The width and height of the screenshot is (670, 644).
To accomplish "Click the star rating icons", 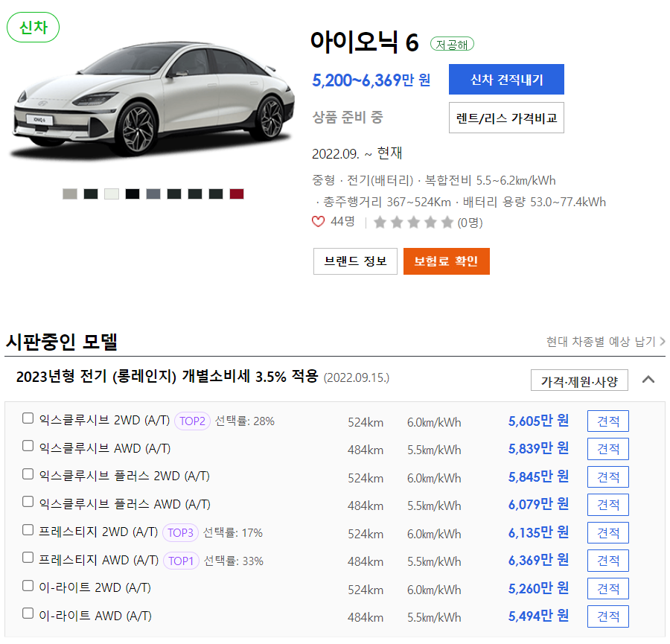I will click(x=414, y=222).
